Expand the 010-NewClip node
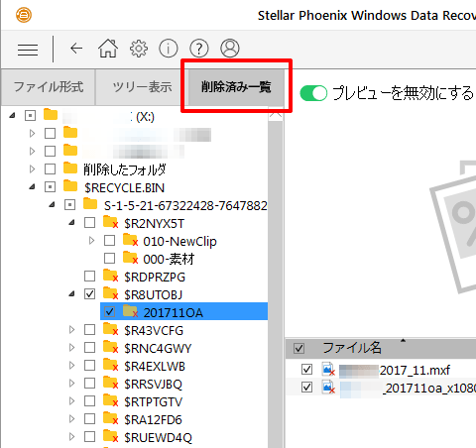The width and height of the screenshot is (476, 448). point(91,241)
